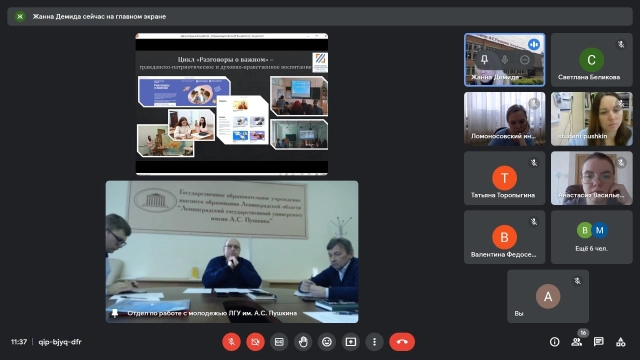Open the emoji reactions button
Screen dimensions: 640x360
click(x=327, y=342)
